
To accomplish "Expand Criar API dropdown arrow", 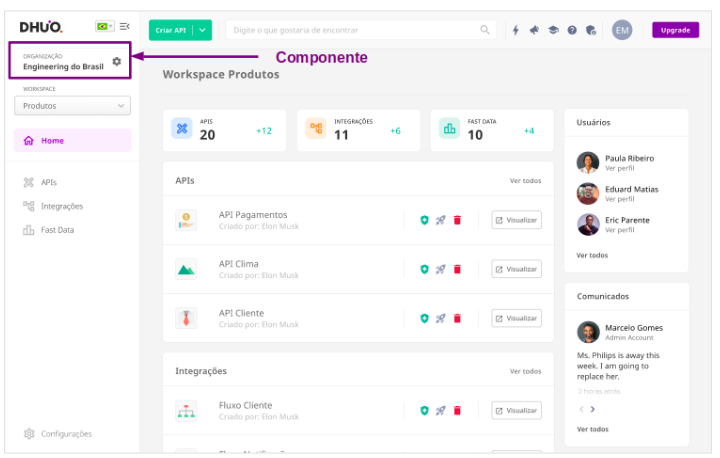I will [202, 30].
